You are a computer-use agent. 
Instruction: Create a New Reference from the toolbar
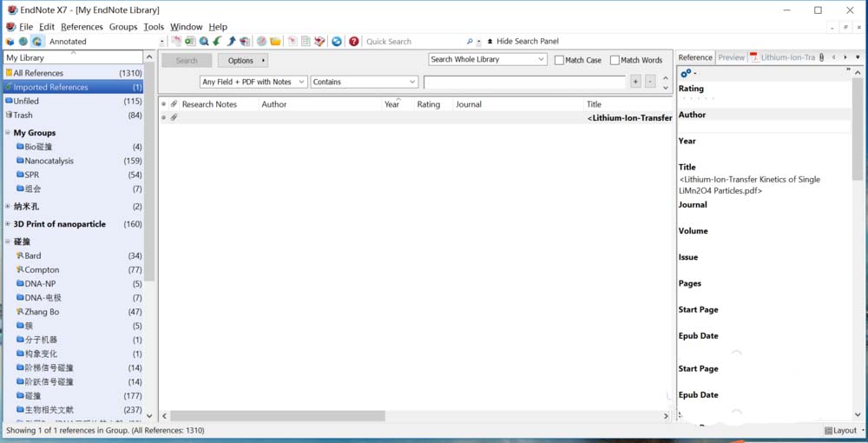190,42
